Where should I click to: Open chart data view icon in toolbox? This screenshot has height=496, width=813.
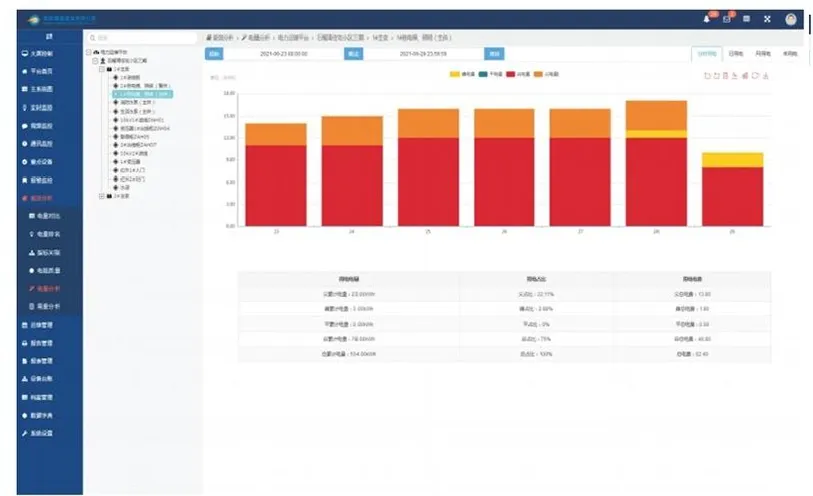pos(725,75)
